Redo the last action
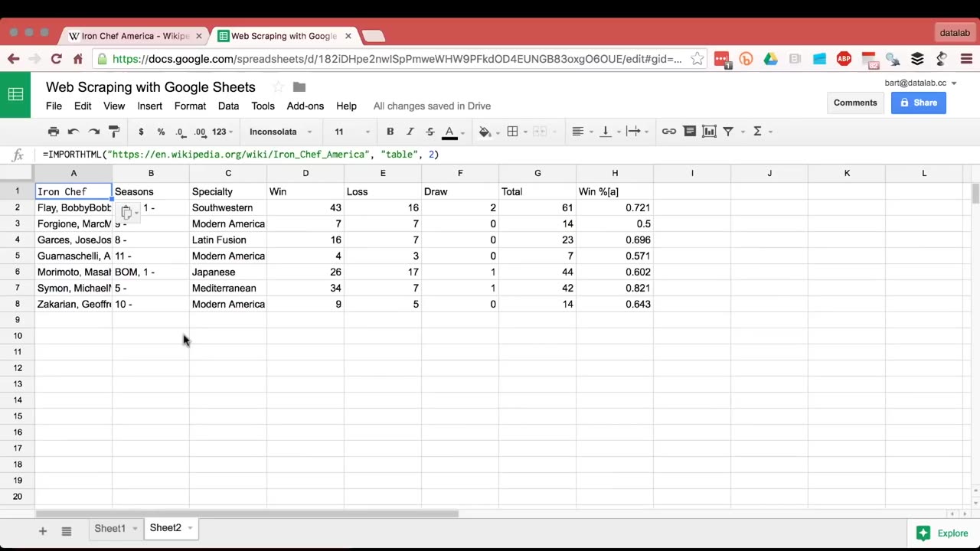980x551 pixels. point(93,132)
